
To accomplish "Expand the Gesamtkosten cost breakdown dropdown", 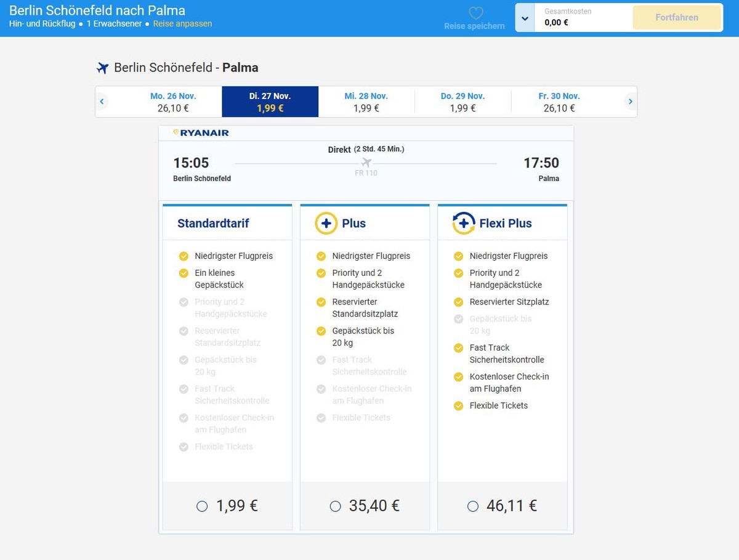I will click(525, 18).
